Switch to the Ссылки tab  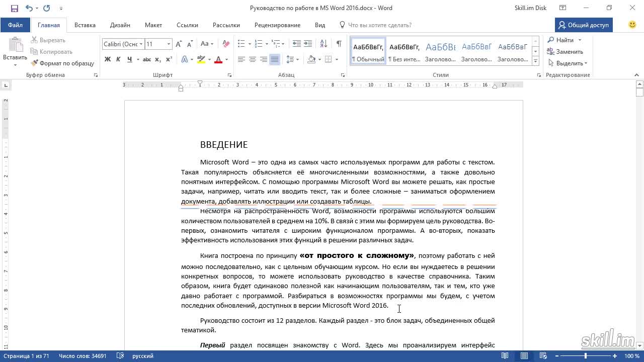pyautogui.click(x=187, y=25)
